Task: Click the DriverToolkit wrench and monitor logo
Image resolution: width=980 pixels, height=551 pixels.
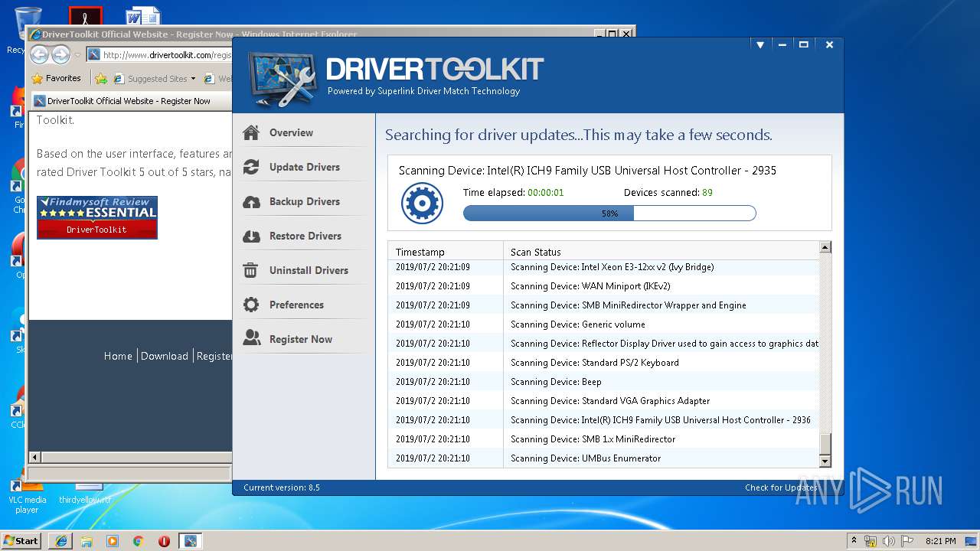Action: [x=283, y=79]
